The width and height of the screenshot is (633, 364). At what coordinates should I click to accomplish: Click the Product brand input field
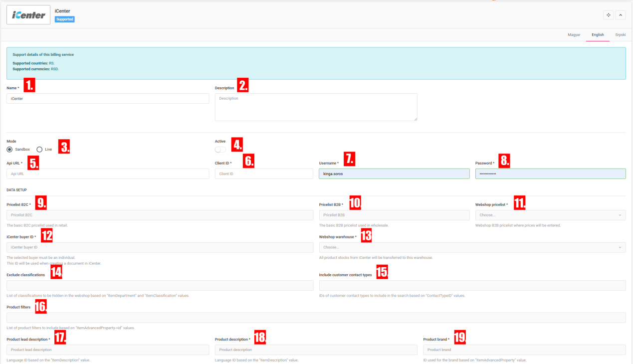[524, 350]
